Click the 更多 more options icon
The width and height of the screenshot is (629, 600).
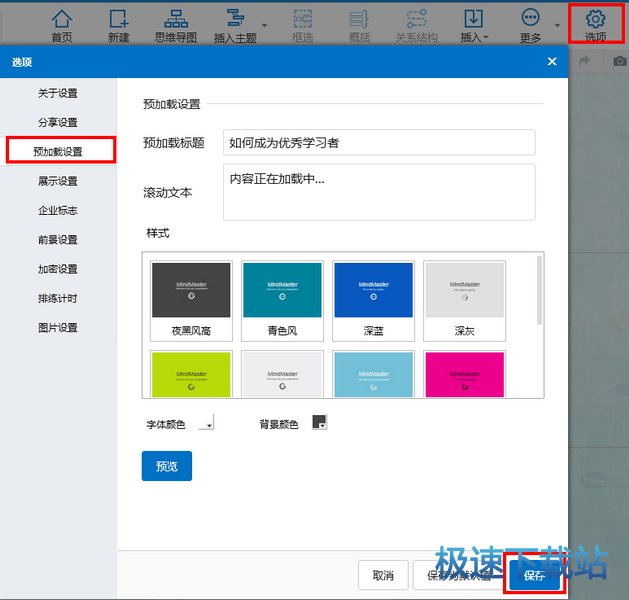(x=530, y=25)
